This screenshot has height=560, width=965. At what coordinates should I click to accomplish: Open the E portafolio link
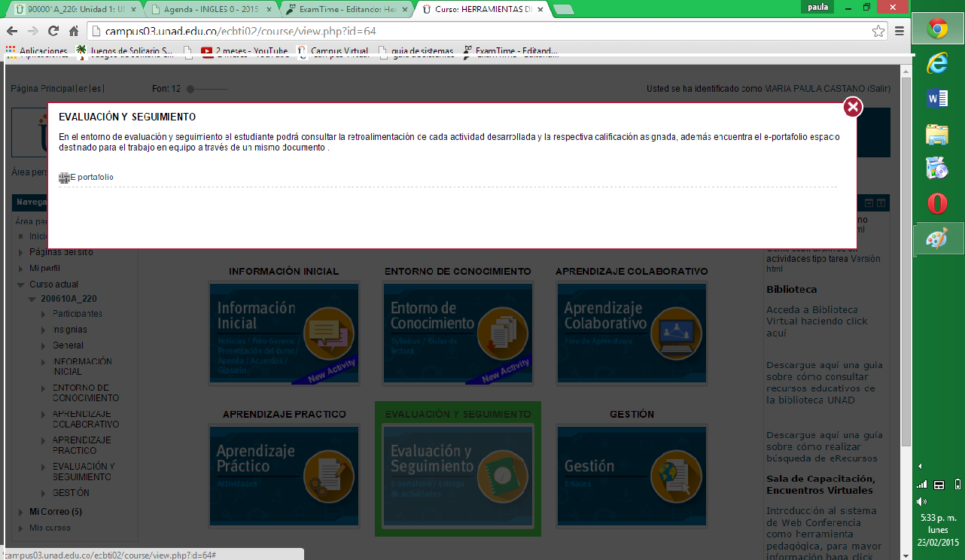coord(91,178)
